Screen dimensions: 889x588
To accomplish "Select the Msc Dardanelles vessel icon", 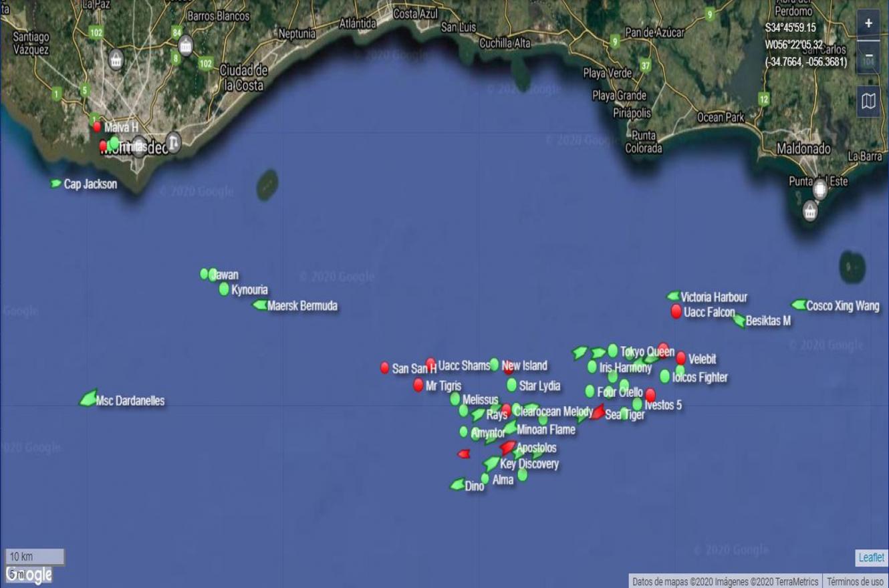I will (x=88, y=399).
